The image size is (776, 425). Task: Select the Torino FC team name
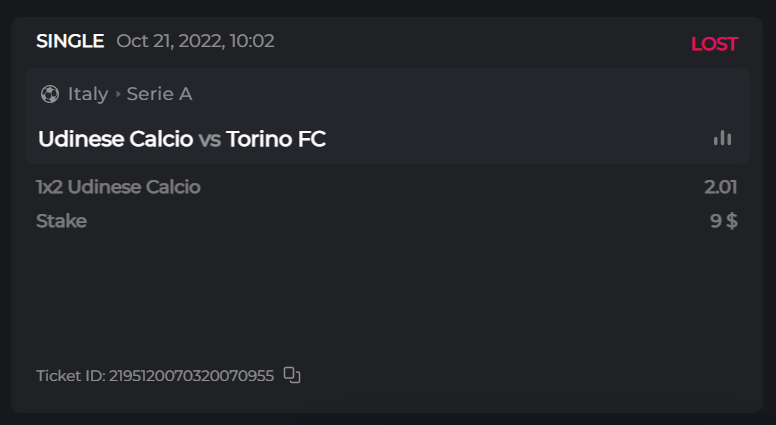(276, 139)
